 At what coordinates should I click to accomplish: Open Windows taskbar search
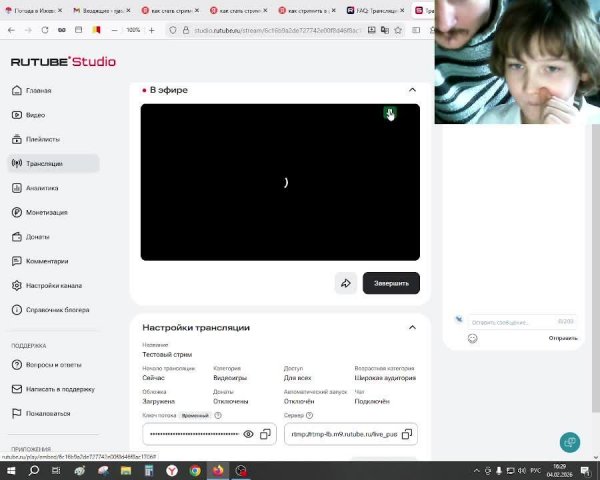click(x=34, y=470)
